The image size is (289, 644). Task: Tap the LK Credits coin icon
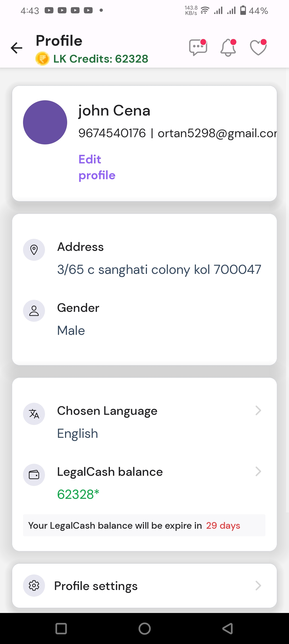[42, 59]
